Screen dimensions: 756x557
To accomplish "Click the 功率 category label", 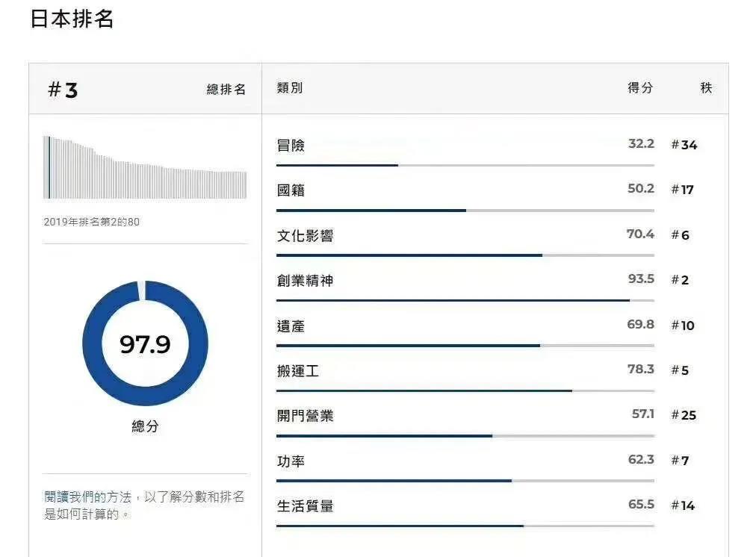I will pos(291,461).
